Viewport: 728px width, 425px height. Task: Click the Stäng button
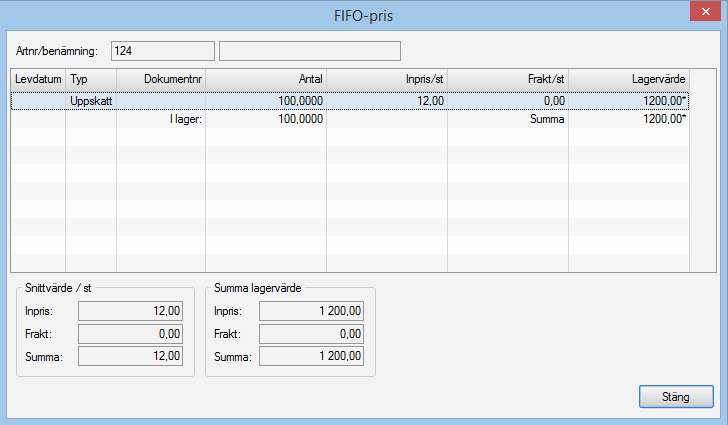click(x=676, y=396)
